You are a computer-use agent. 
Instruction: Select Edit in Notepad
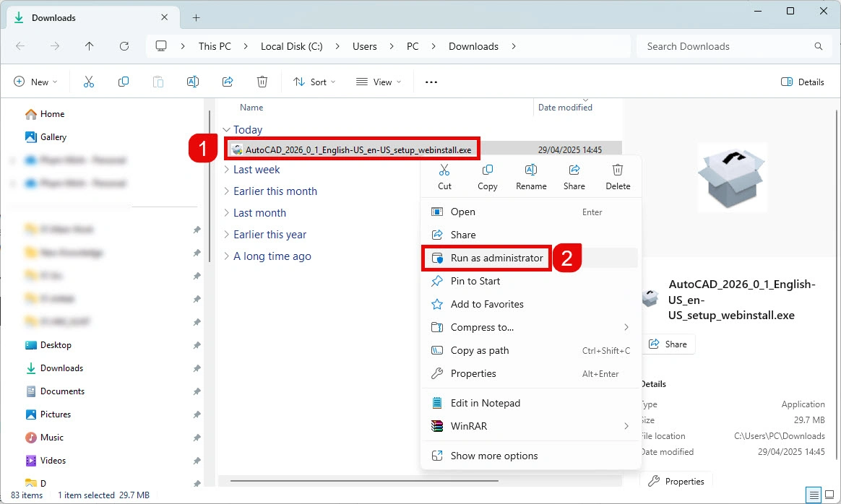[531, 403]
